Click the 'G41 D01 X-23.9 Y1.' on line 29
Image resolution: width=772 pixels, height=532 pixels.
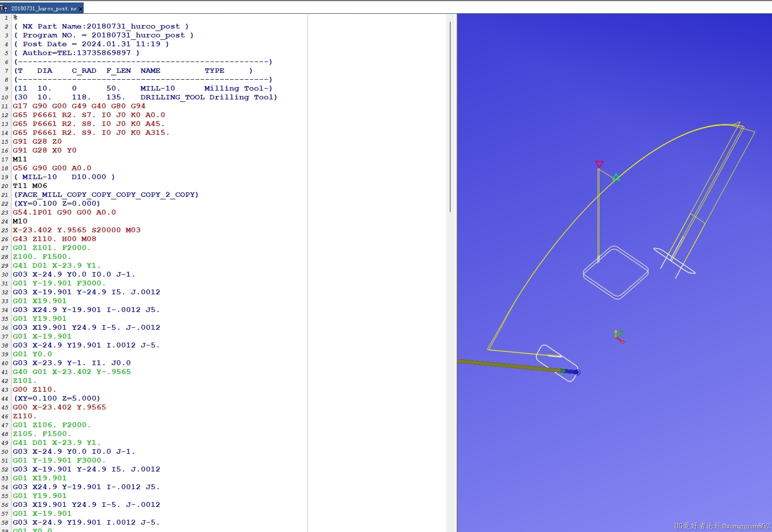[57, 266]
